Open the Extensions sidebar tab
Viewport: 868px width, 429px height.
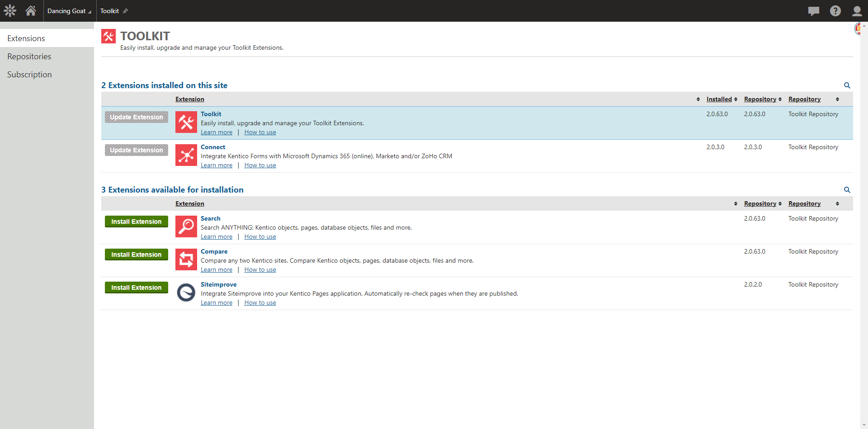pyautogui.click(x=47, y=38)
